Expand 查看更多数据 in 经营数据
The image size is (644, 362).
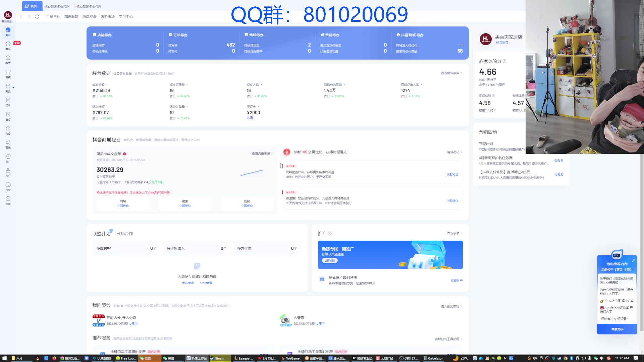(451, 73)
